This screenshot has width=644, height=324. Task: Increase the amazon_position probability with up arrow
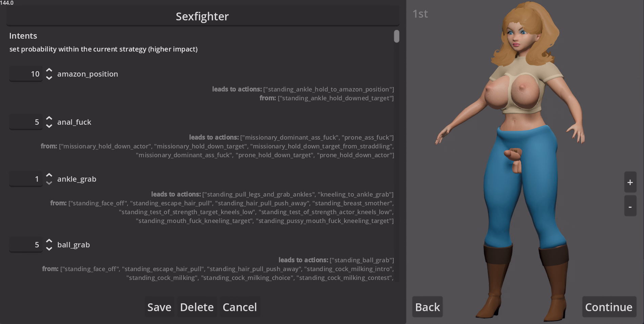pyautogui.click(x=49, y=70)
